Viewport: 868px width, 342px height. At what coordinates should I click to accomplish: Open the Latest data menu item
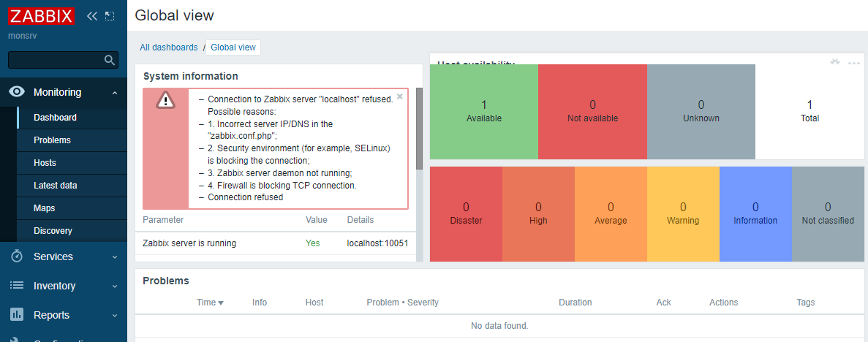[72, 186]
